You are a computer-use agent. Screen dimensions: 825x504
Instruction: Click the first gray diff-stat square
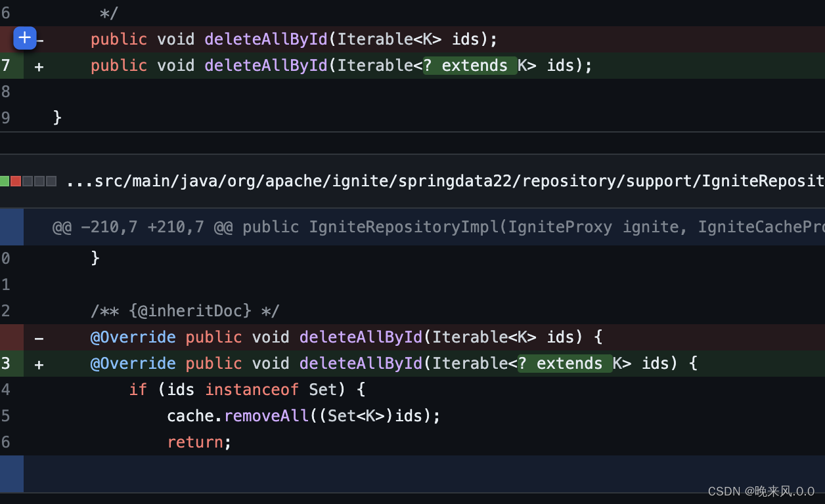pyautogui.click(x=28, y=180)
